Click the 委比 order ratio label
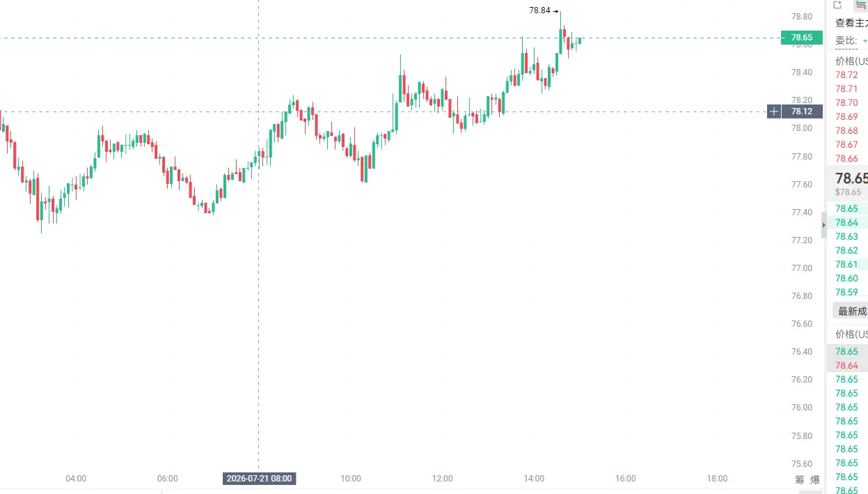 [x=846, y=40]
